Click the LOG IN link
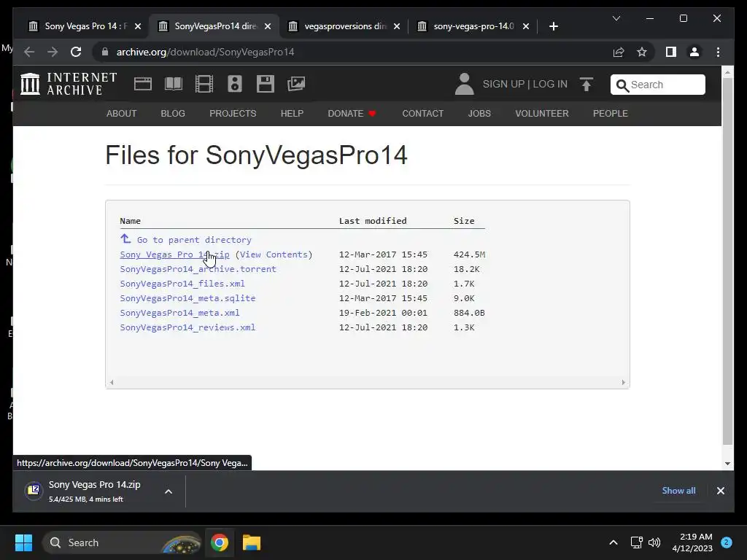Screen dimensions: 747x560 (550, 84)
